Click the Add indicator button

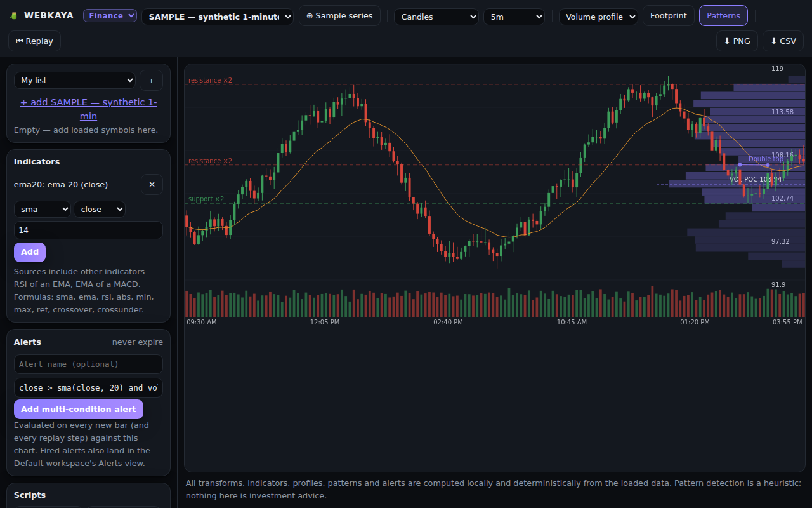click(x=30, y=252)
